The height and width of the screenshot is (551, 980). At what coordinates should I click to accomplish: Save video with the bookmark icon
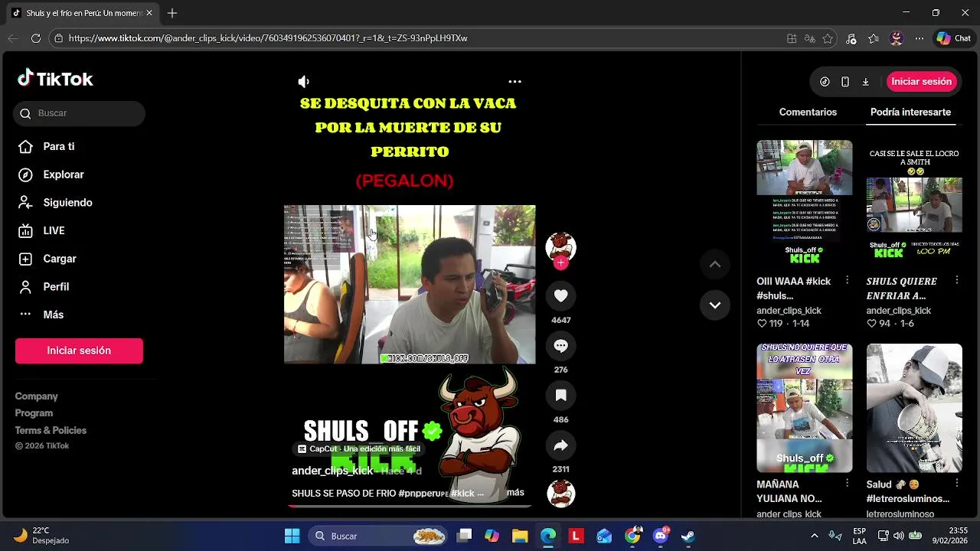point(560,396)
